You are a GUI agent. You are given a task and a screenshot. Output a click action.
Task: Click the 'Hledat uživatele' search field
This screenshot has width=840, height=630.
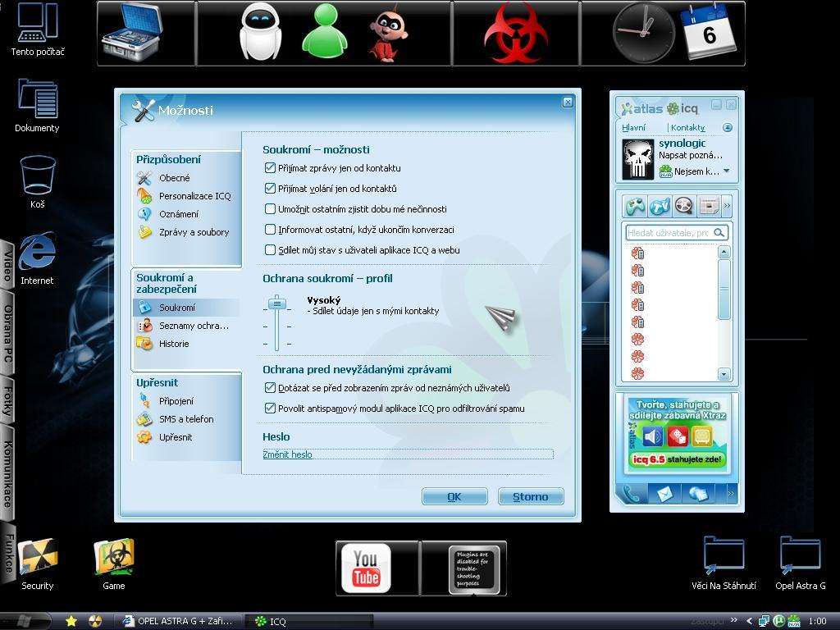[669, 233]
